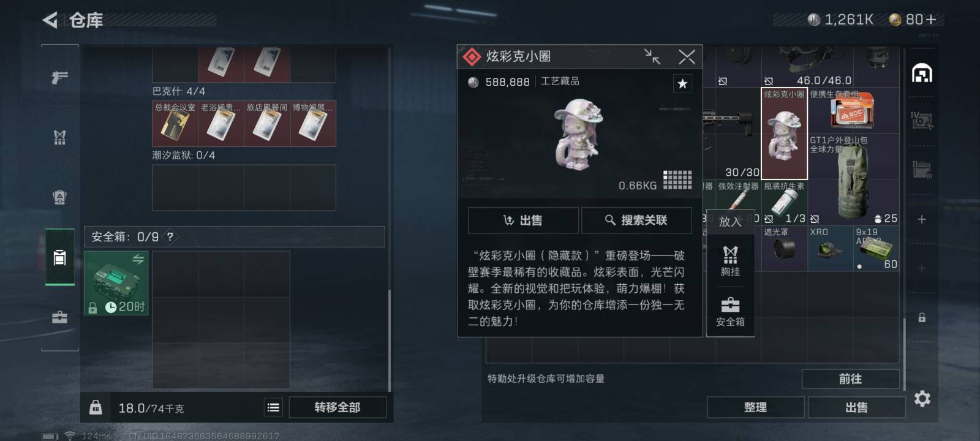Screen dimensions: 980x441
Task: Select the chest rig sidebar icon
Action: click(x=59, y=137)
